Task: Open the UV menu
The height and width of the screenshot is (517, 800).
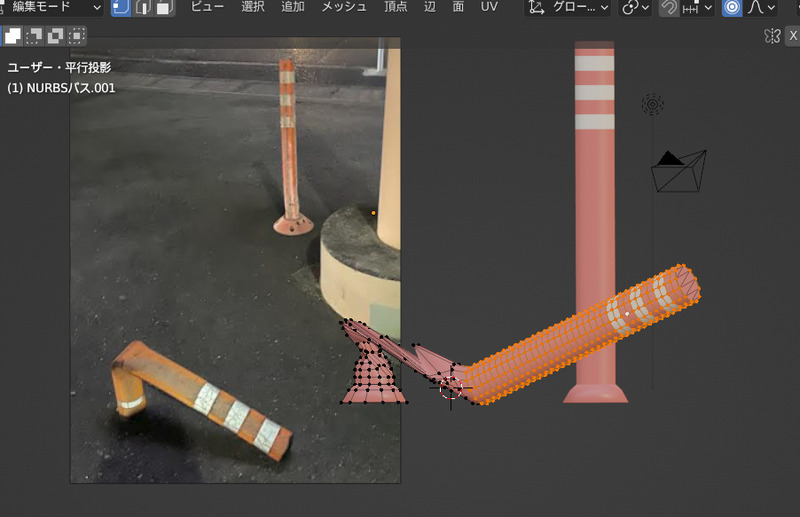Action: coord(489,7)
